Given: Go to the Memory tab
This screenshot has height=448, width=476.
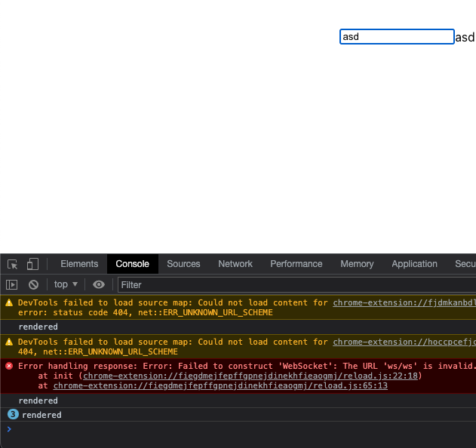Looking at the screenshot, I should coord(357,264).
